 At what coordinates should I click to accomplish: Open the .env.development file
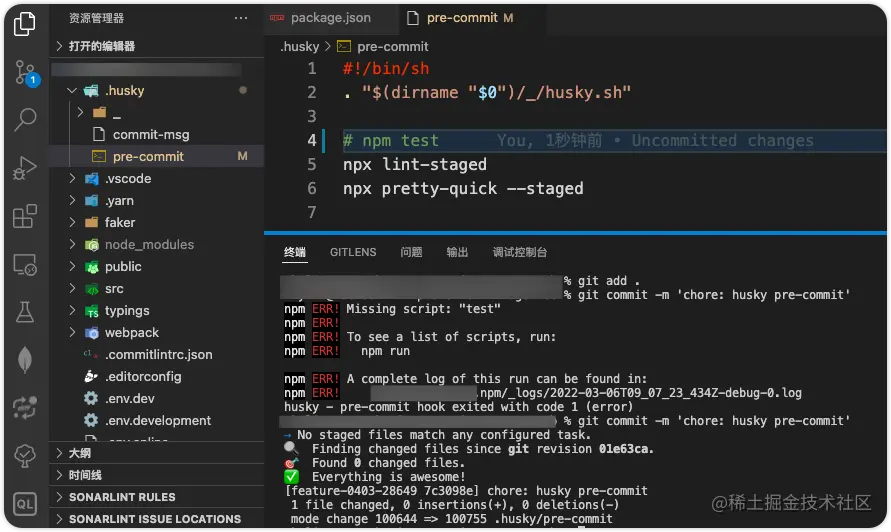point(157,421)
